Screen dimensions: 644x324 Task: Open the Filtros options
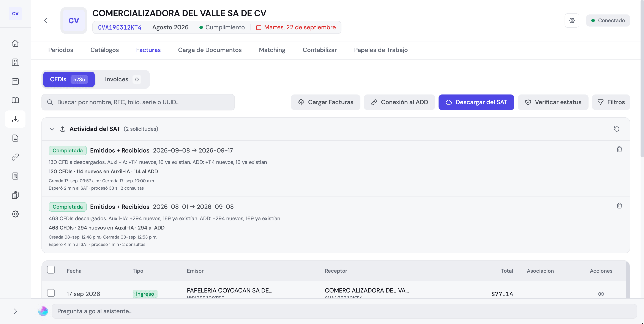coord(611,102)
